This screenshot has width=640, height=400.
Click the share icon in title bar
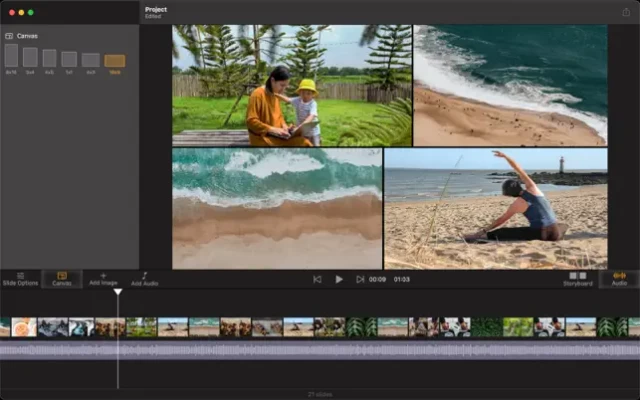tap(625, 12)
